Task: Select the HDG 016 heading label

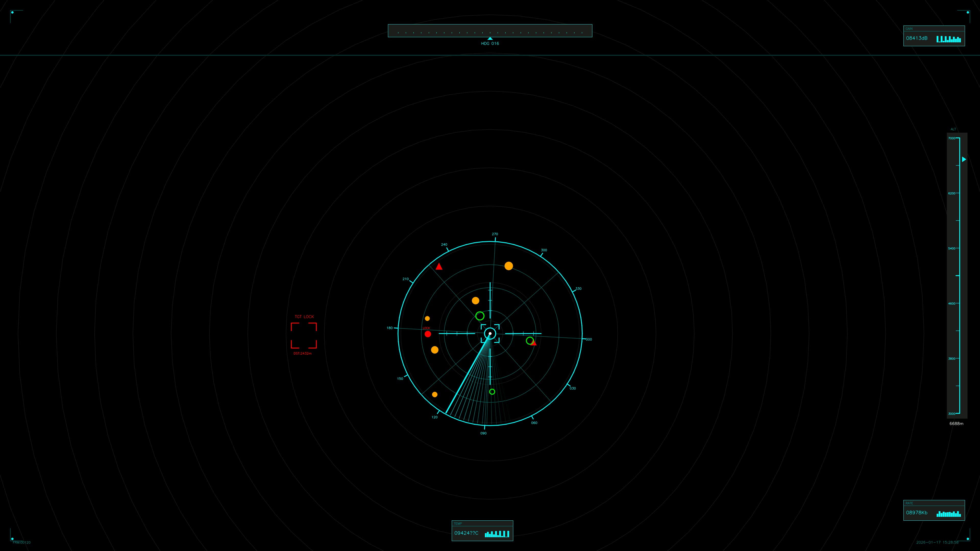Action: (x=490, y=43)
